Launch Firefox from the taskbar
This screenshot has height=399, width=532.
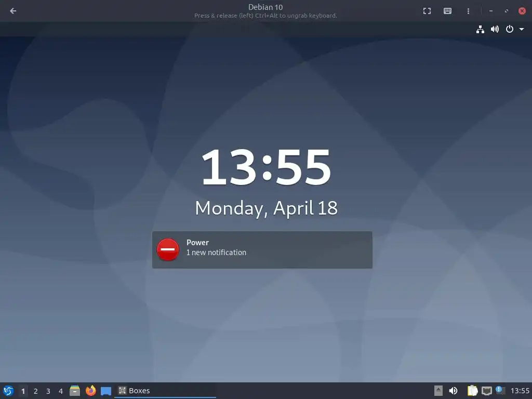click(x=90, y=391)
